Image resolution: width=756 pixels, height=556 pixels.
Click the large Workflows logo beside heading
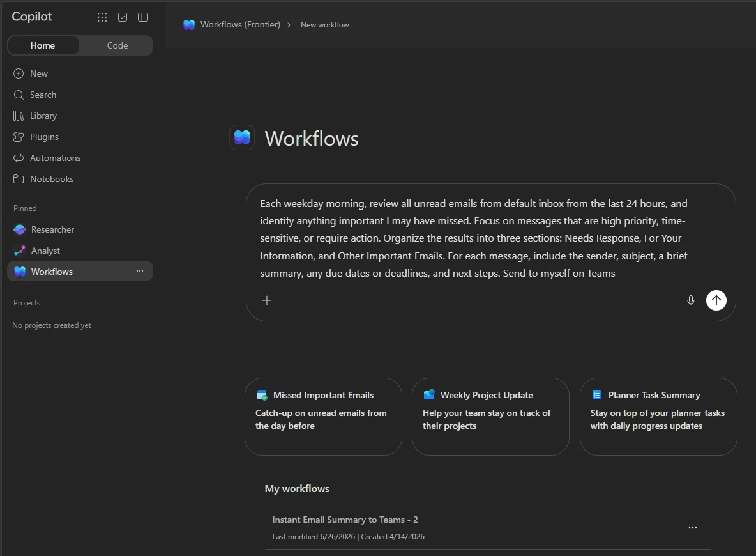click(242, 137)
